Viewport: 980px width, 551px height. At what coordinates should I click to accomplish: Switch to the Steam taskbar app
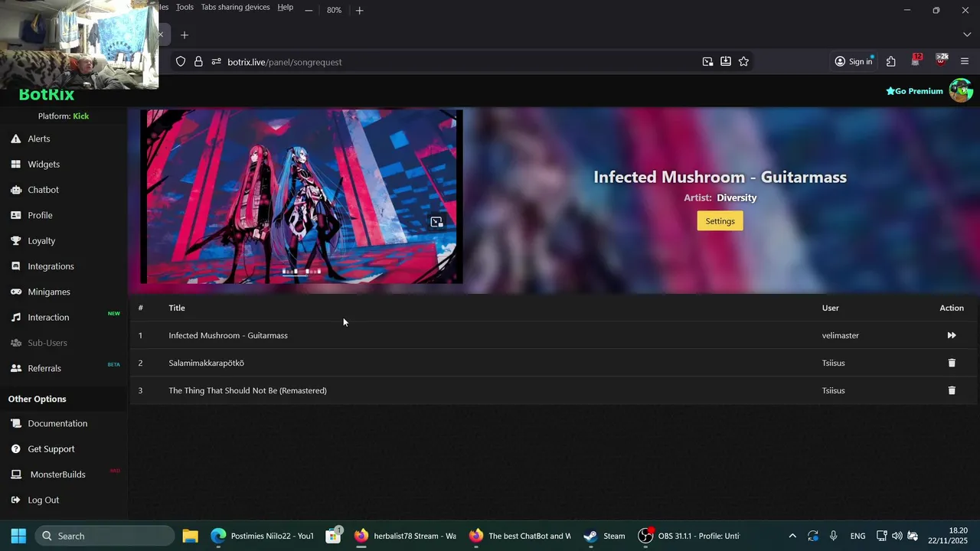tap(605, 536)
